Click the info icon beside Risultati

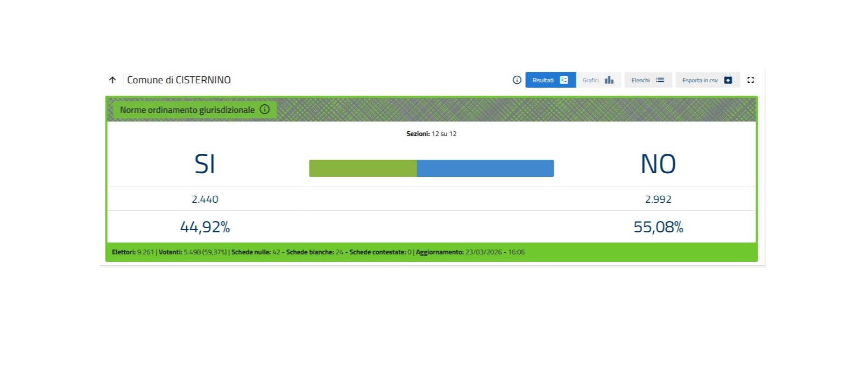click(x=517, y=80)
